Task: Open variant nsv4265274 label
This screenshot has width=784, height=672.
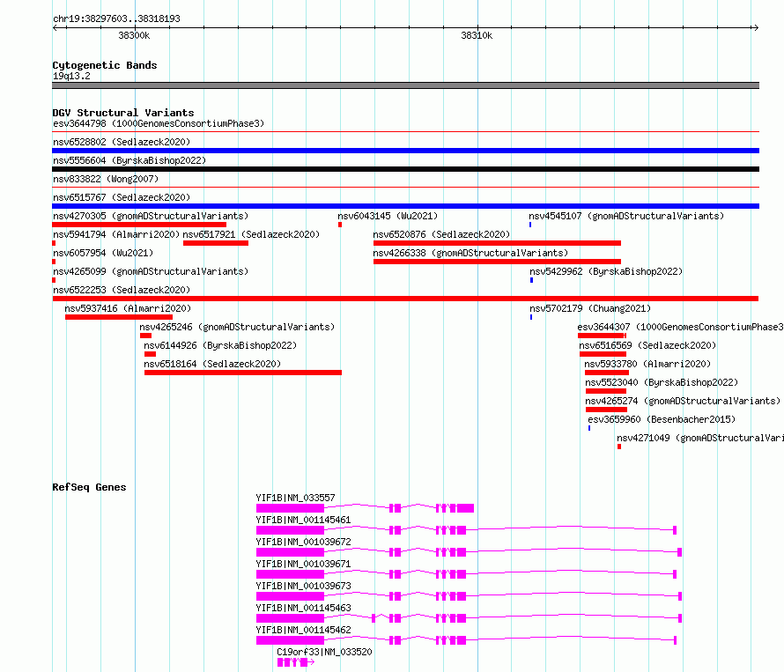Action: [683, 401]
